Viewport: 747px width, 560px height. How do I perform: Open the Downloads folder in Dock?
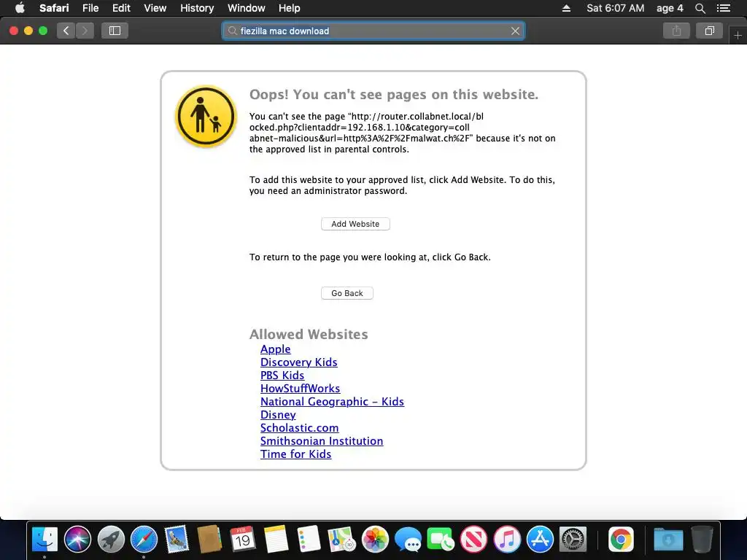coord(668,540)
